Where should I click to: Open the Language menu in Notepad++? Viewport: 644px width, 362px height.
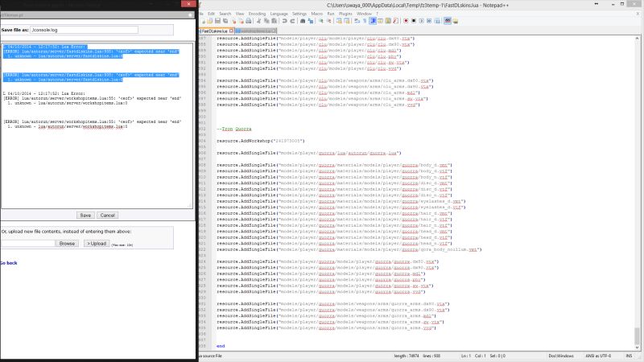coord(279,14)
